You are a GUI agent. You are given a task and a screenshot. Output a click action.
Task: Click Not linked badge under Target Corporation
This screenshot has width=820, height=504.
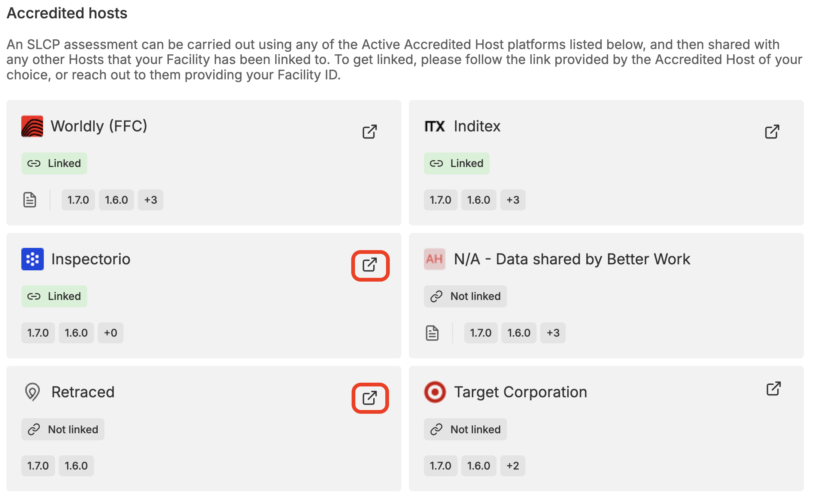[465, 429]
